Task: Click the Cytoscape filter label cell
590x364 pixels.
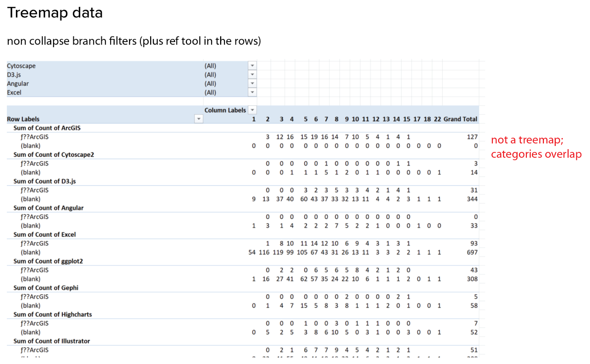Action: tap(21, 66)
